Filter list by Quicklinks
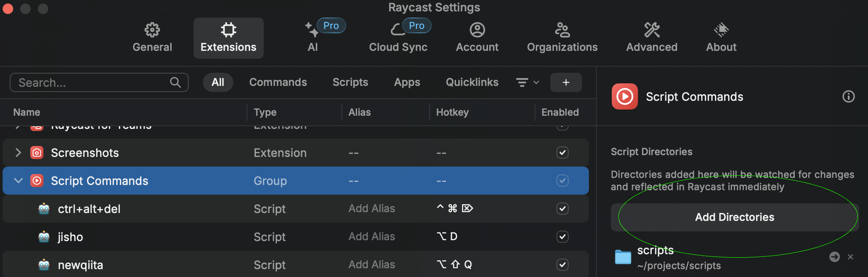The height and width of the screenshot is (277, 868). [472, 82]
